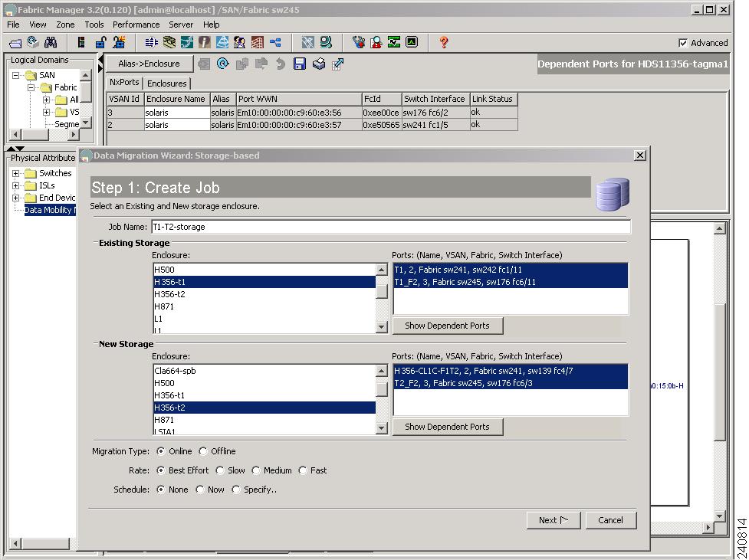Click the purple info 'i' toolbar icon
Viewport: 749px width, 560px height.
pyautogui.click(x=205, y=42)
